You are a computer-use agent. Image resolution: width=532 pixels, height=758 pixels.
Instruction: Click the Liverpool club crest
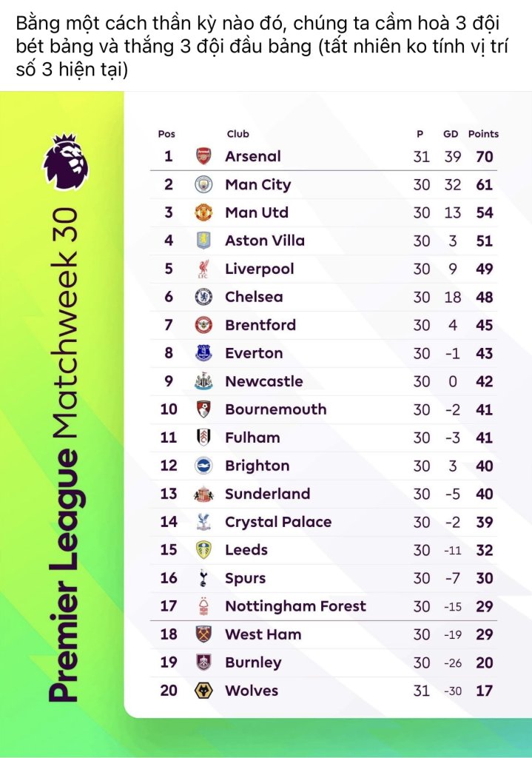click(203, 269)
